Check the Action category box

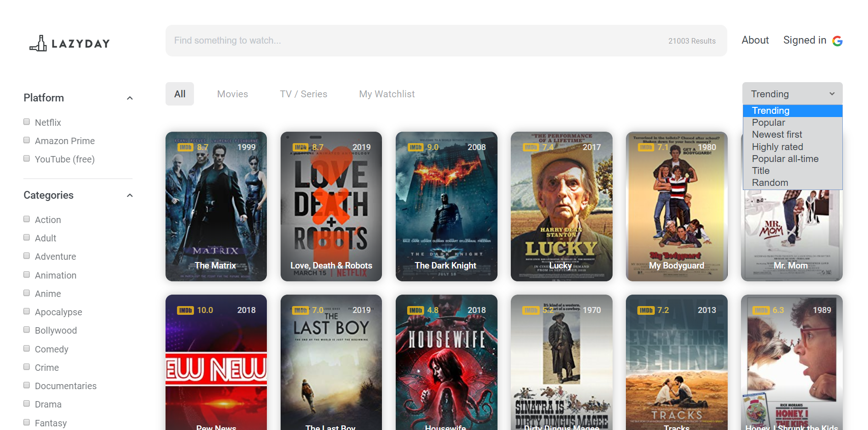(27, 219)
